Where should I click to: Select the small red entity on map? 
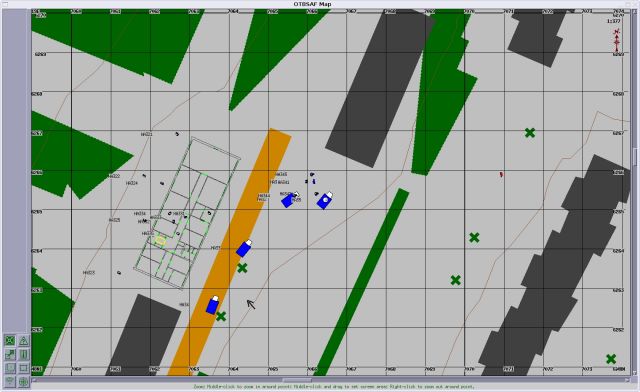501,174
